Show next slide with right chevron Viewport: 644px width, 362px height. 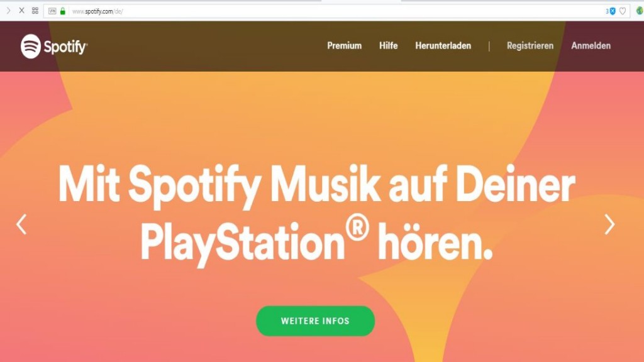coord(609,224)
